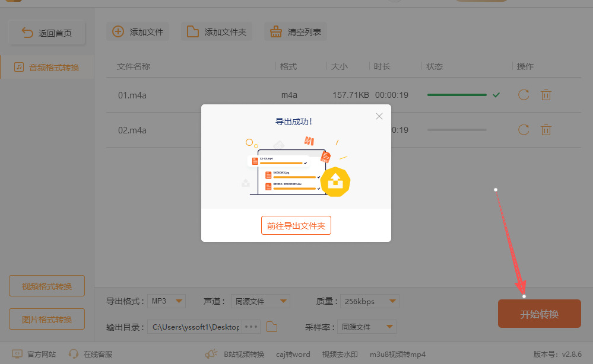Click the plus icon on 添加文件
Viewport: 593px width, 364px height.
click(118, 32)
